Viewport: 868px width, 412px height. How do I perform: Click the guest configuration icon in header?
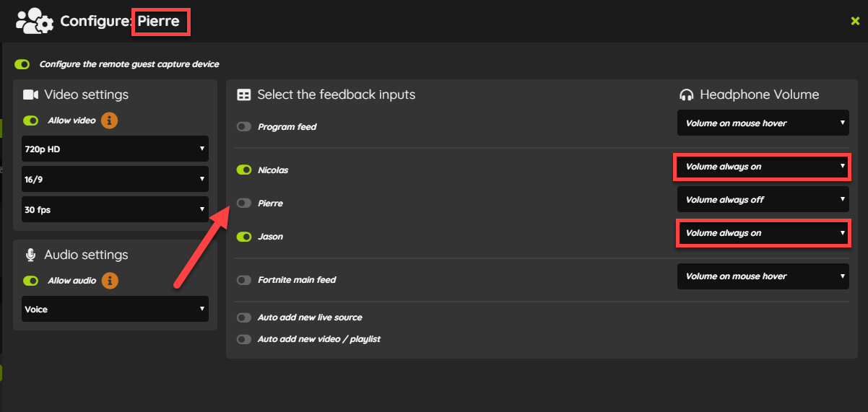click(x=35, y=21)
